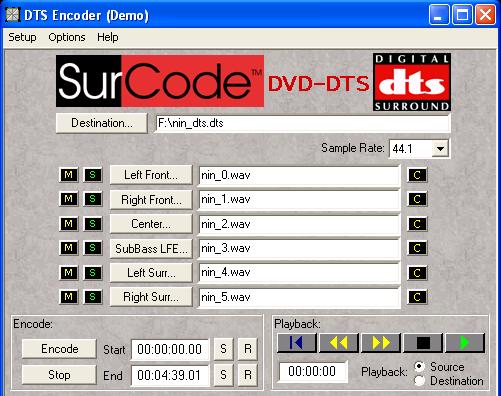Viewport: 501px width, 396px height.
Task: Close the DTS Encoder window
Action: [485, 15]
